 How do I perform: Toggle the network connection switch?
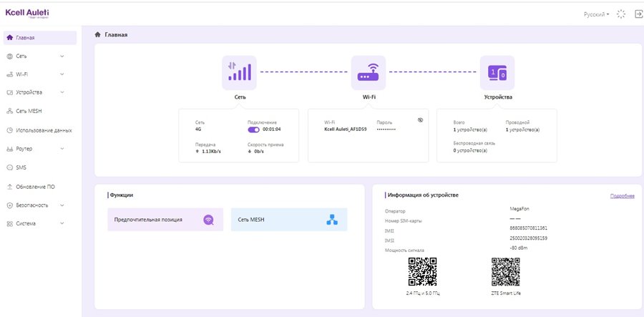(253, 130)
